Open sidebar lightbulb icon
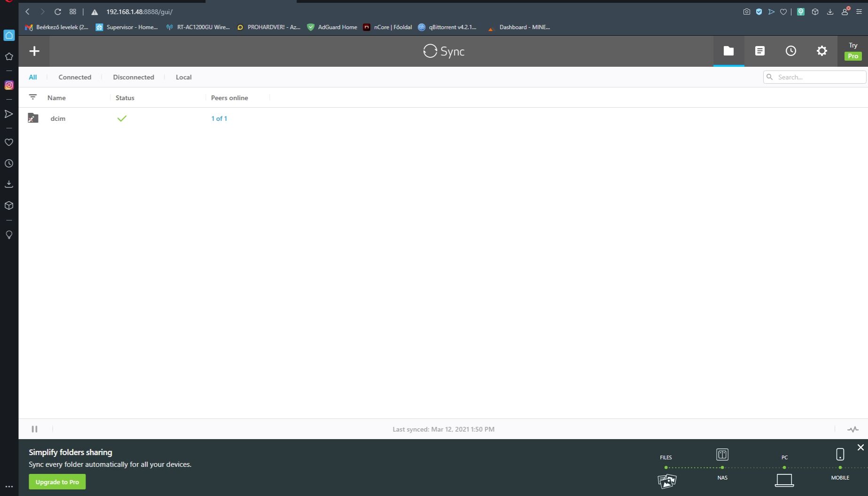Viewport: 868px width, 496px height. [9, 235]
